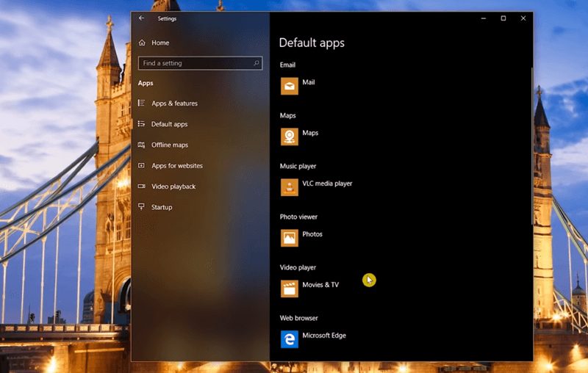Click the Apps for websites icon

141,165
